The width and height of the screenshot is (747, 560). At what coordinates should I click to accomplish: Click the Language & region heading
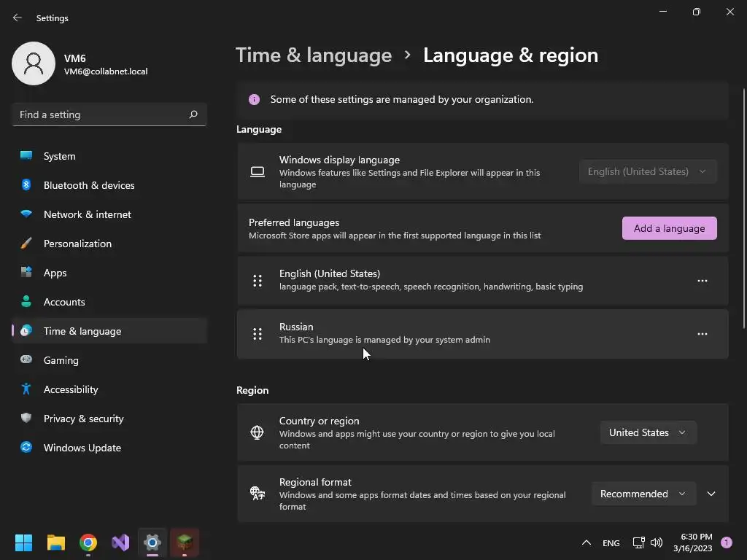[x=511, y=55]
